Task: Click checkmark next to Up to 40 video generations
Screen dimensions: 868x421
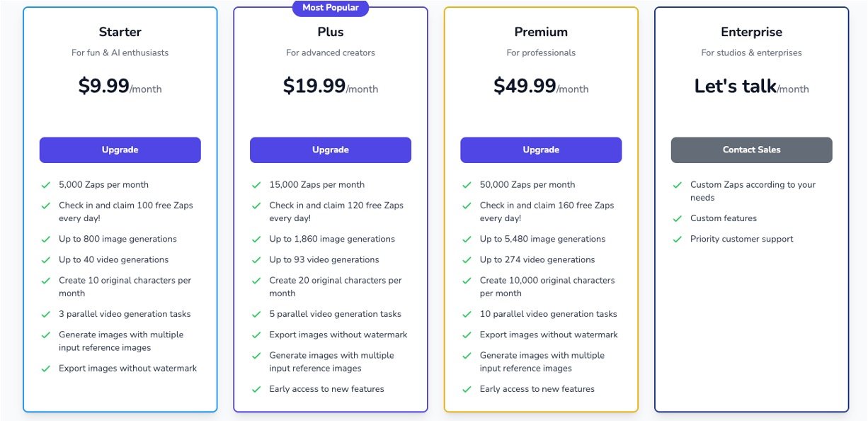Action: point(45,260)
